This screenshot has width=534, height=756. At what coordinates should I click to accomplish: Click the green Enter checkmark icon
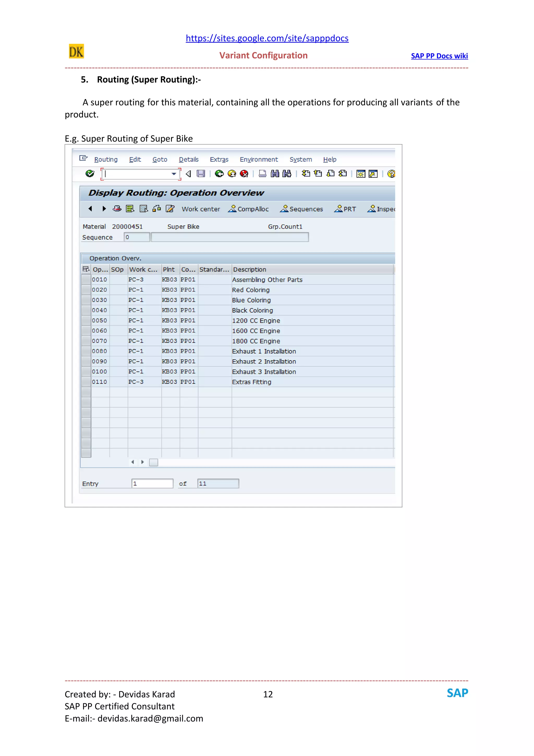point(90,173)
